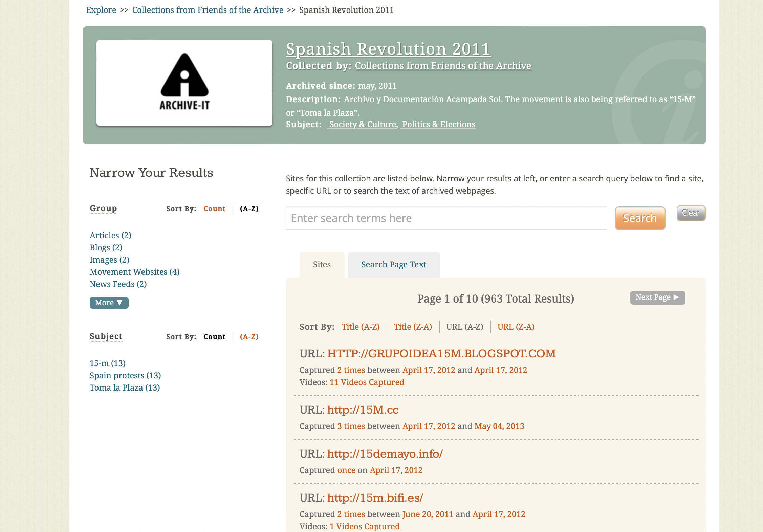The image size is (763, 532).
Task: Sort Group list by A-Z
Action: pos(249,209)
